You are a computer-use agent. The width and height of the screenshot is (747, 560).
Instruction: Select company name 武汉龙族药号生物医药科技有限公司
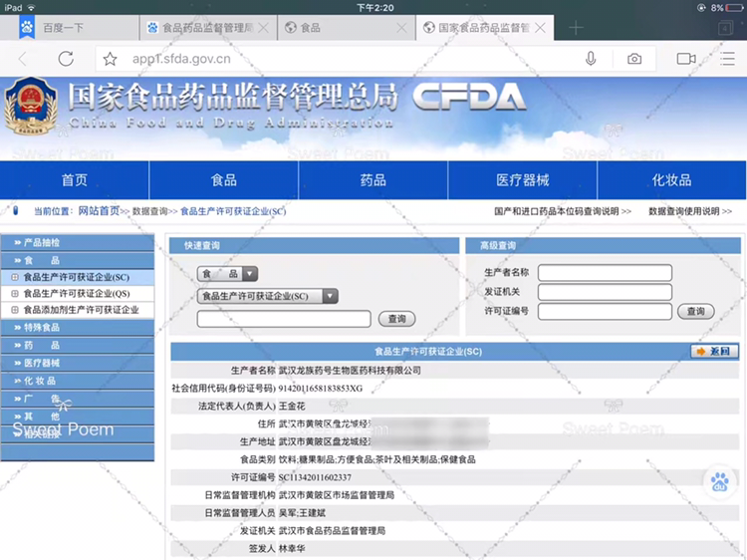click(x=350, y=371)
